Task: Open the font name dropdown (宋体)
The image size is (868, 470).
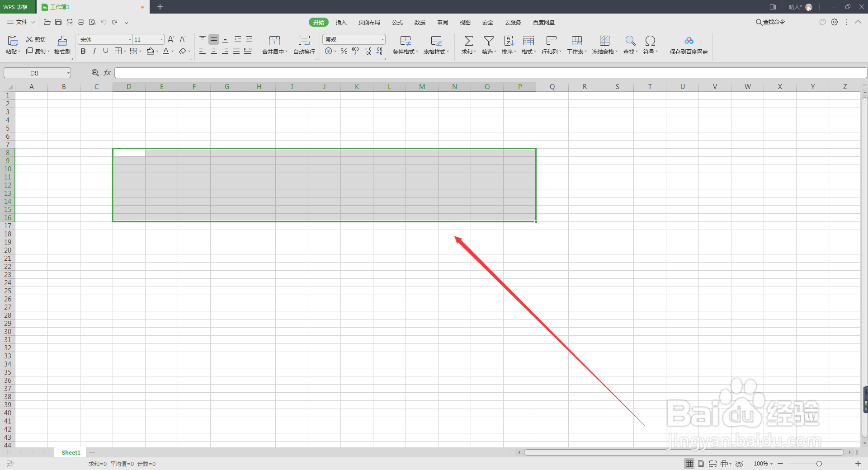Action: click(130, 39)
